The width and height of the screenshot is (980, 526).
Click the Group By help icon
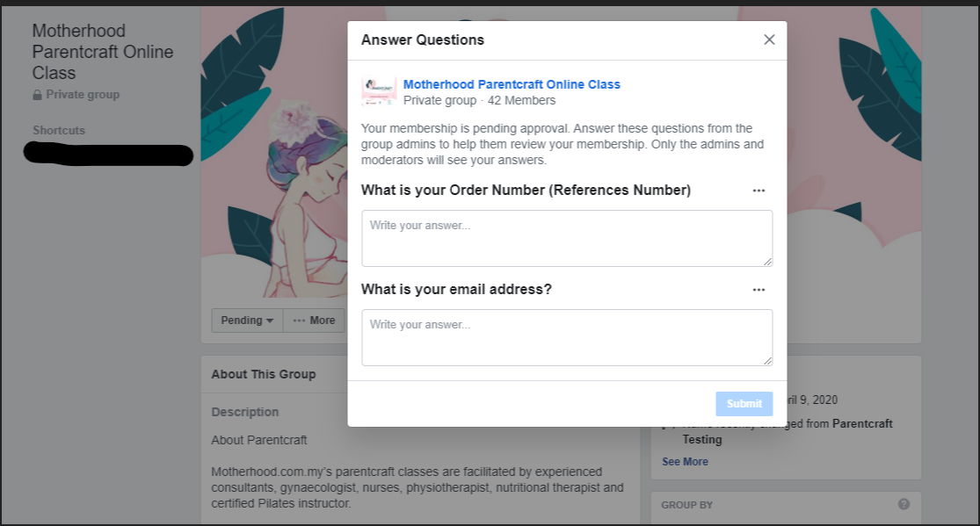pos(904,504)
